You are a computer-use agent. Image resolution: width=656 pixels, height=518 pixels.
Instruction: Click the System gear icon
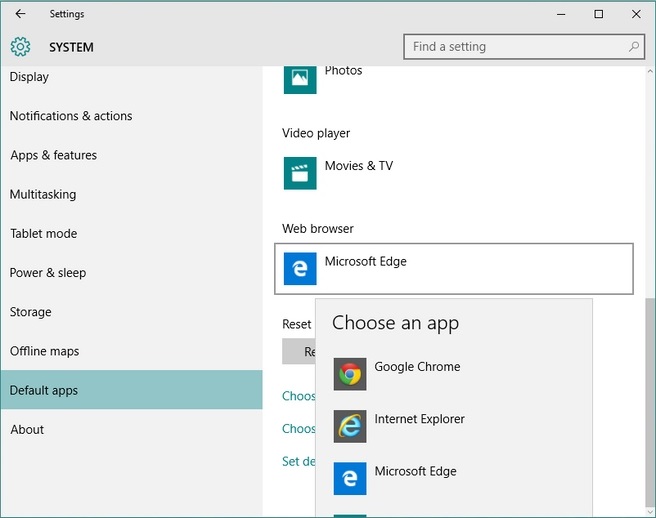(x=20, y=46)
